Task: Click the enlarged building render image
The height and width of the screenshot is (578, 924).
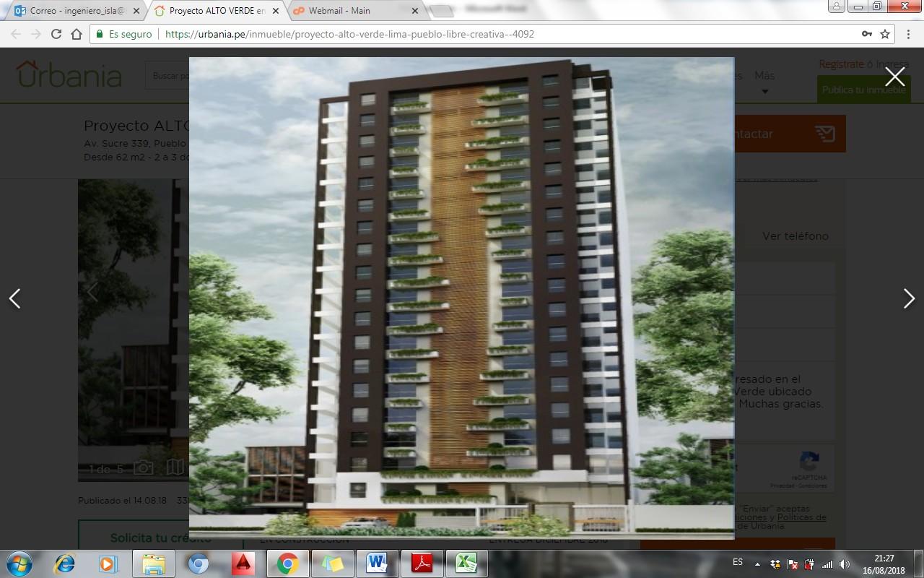Action: (461, 298)
